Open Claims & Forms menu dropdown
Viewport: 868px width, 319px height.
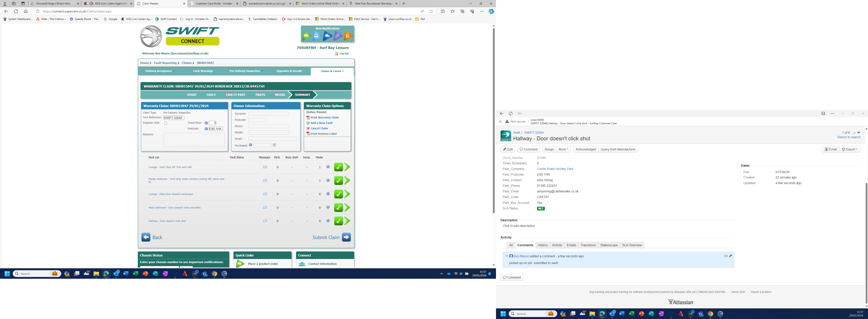click(332, 71)
